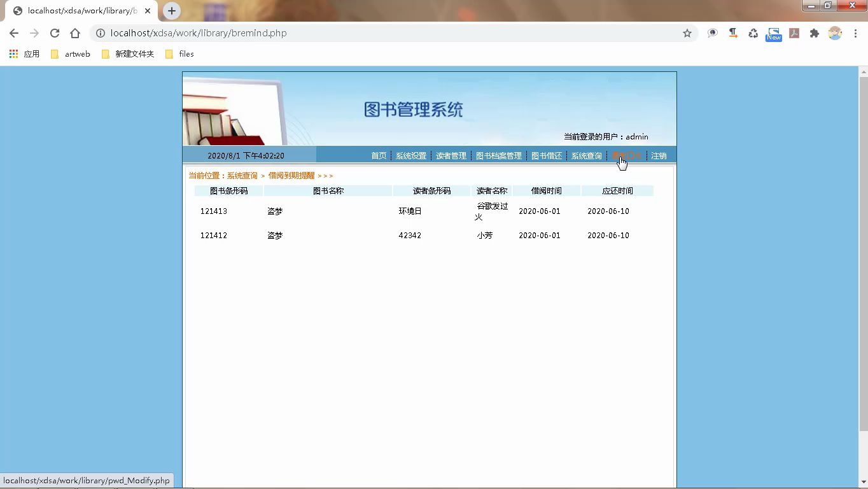Go to 首页 via the navigation link
The width and height of the screenshot is (868, 489).
[x=378, y=155]
